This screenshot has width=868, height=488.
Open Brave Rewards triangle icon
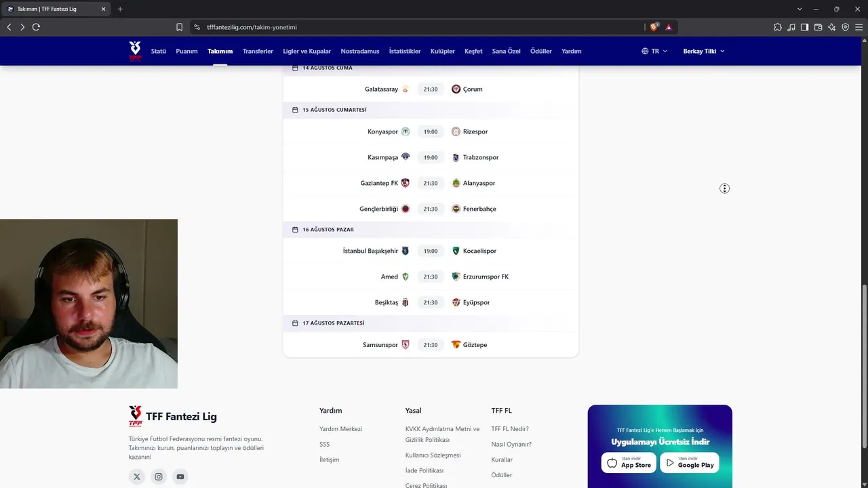(669, 27)
